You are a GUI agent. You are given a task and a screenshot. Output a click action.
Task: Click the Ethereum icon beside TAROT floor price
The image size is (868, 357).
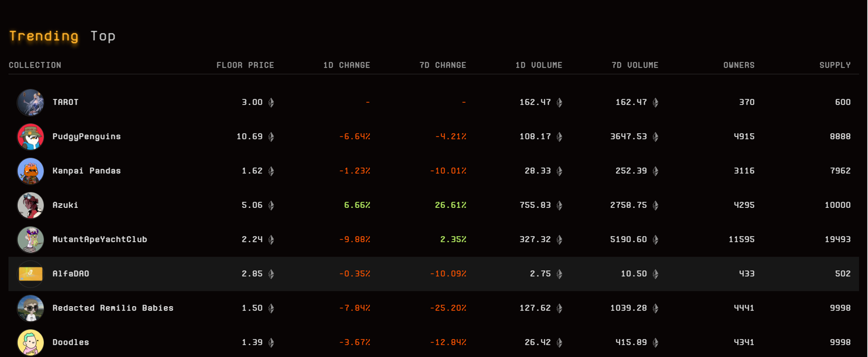click(271, 102)
